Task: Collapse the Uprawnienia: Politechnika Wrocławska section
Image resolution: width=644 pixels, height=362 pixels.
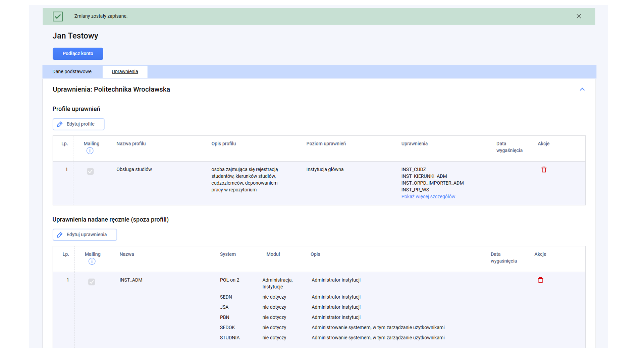Action: [582, 89]
